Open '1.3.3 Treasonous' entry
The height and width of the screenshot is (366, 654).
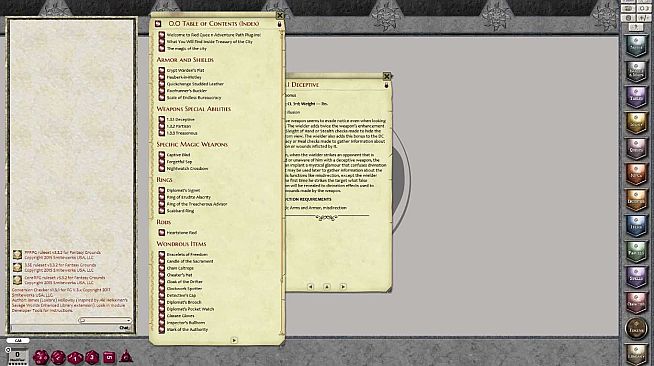[182, 133]
